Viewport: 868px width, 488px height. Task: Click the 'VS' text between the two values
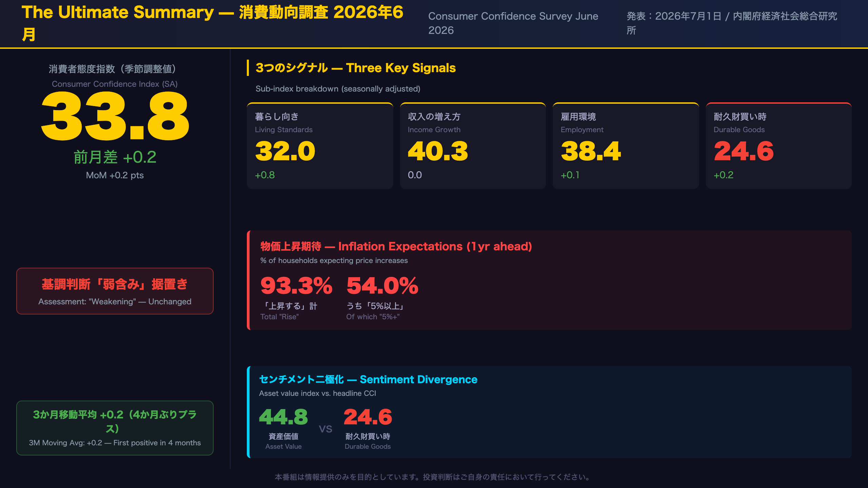[325, 429]
